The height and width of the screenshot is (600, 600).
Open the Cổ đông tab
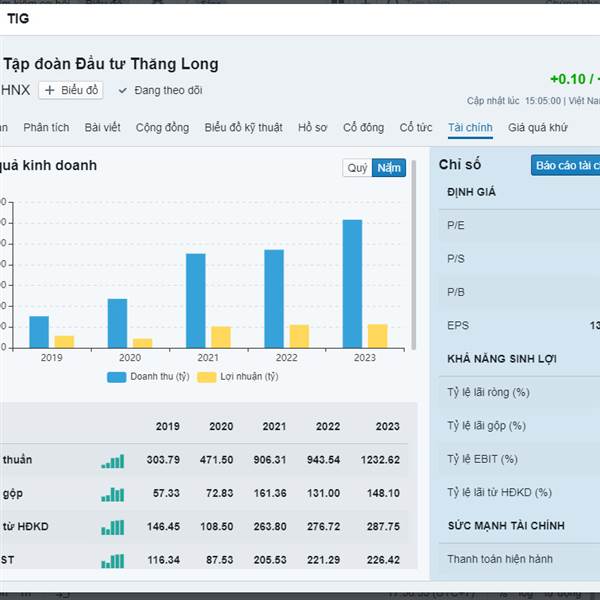pos(364,127)
